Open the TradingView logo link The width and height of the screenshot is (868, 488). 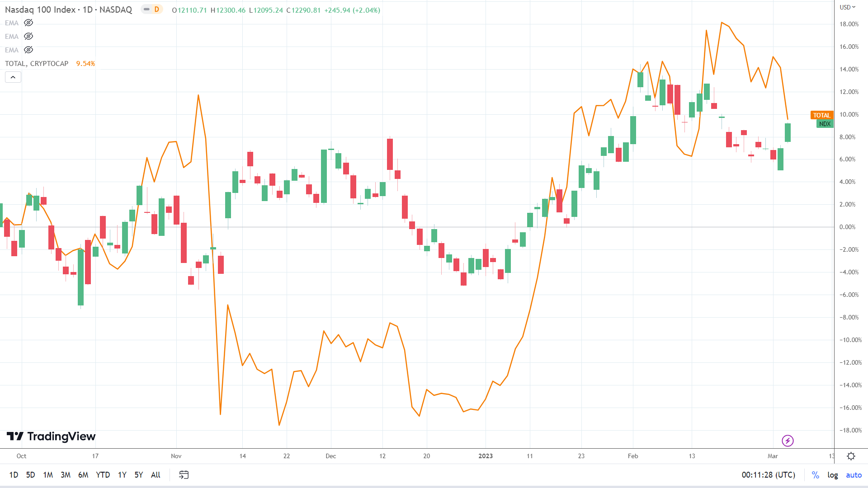click(x=51, y=436)
